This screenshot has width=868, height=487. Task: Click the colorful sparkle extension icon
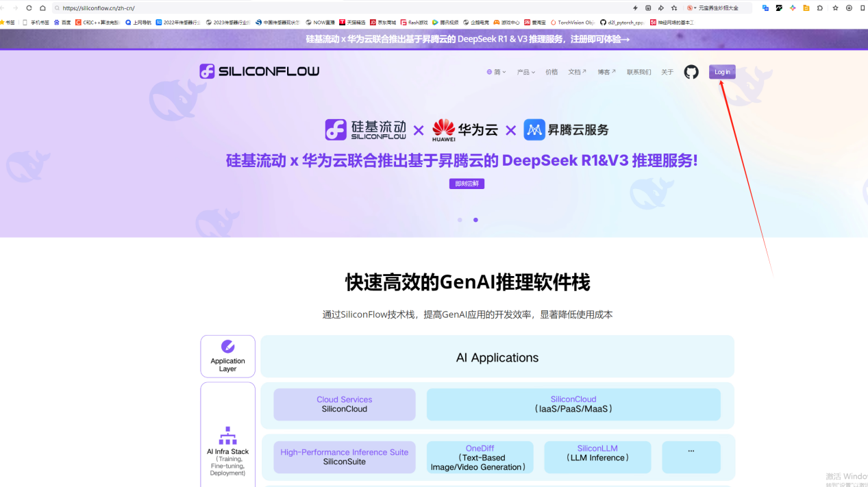(793, 8)
